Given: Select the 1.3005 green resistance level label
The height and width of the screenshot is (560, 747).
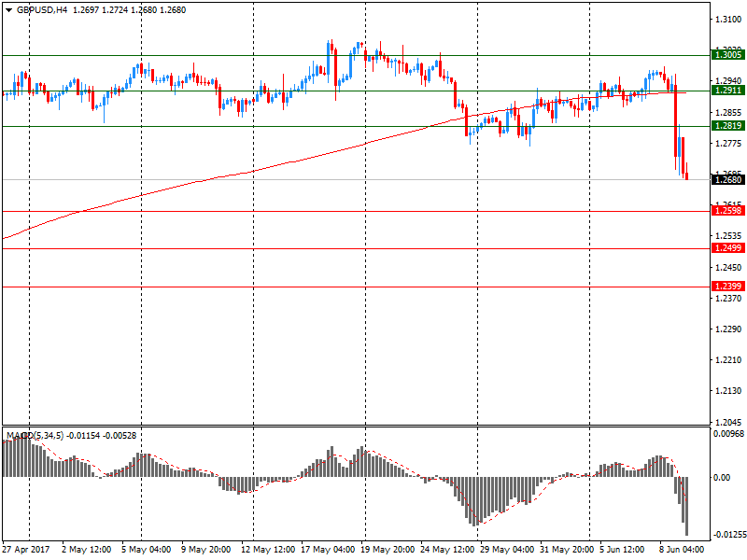Looking at the screenshot, I should pos(728,55).
